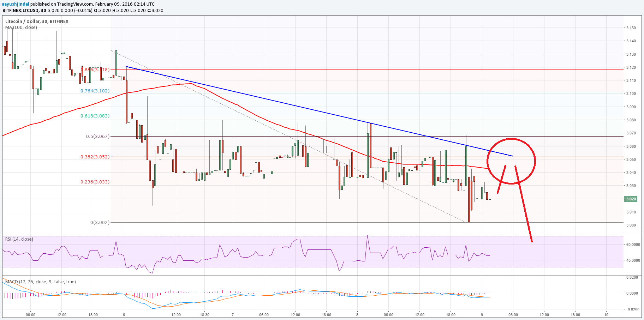
Task: Click the 0.0000 MACD axis value
Action: tap(632, 293)
